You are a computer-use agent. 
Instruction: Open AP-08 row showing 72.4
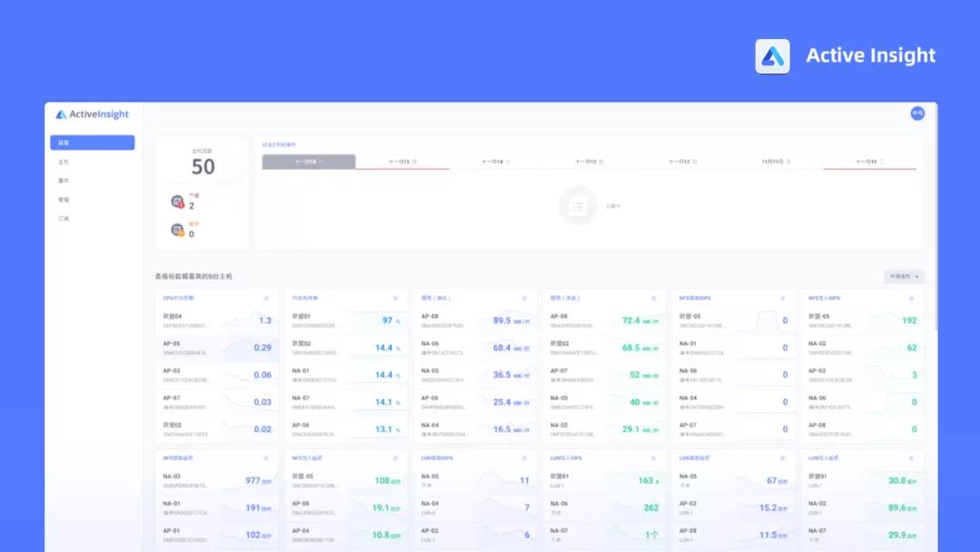(x=604, y=320)
